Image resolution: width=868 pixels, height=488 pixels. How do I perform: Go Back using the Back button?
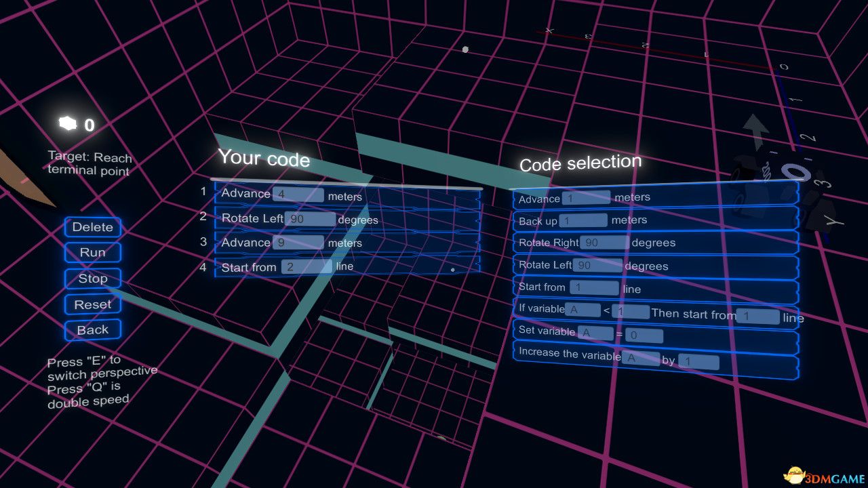tap(93, 330)
